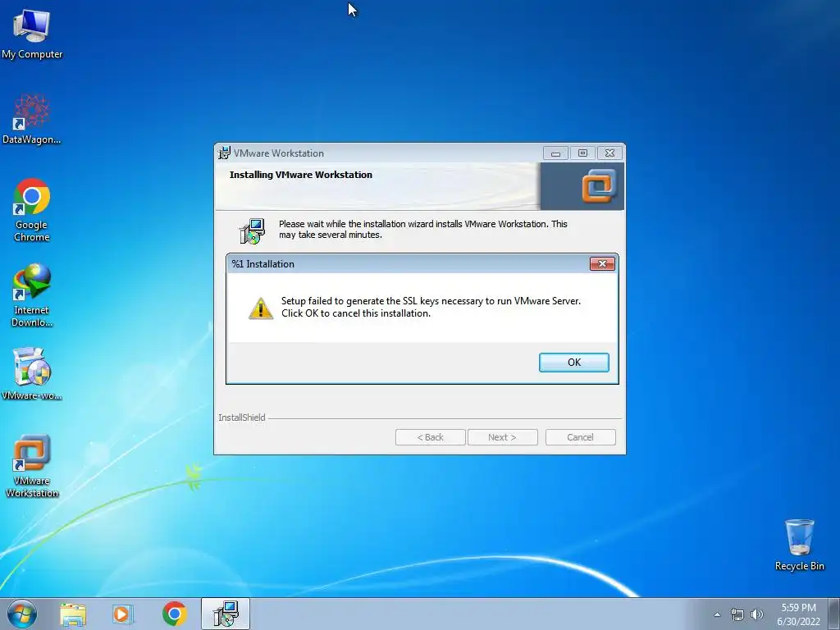Click the Next > button

502,437
